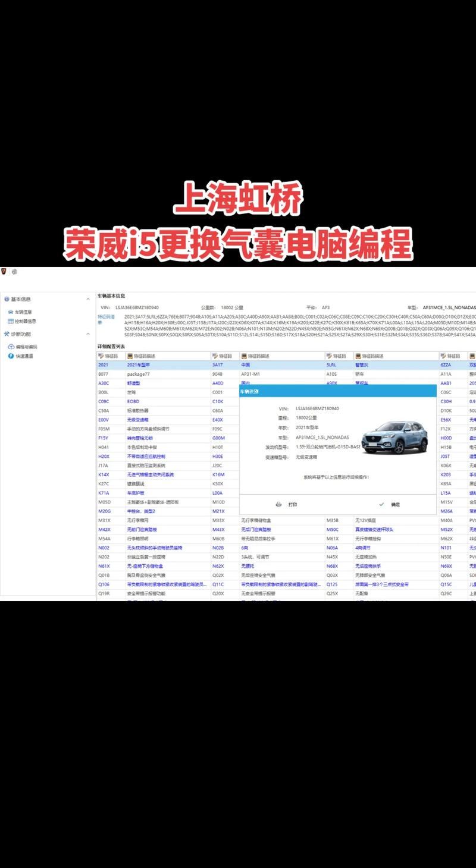
Task: Select the 真皮镀铬变速杆球头 cell
Action: (396, 529)
